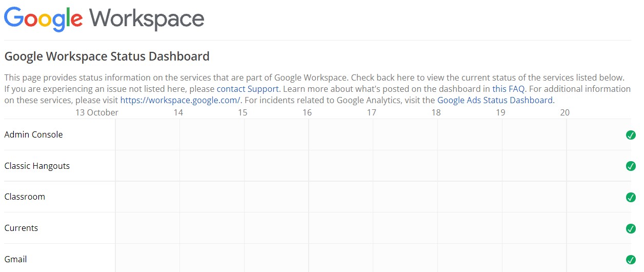Screen dimensions: 644x272
Task: Click the Classroom green status checkmark
Action: pyautogui.click(x=631, y=197)
